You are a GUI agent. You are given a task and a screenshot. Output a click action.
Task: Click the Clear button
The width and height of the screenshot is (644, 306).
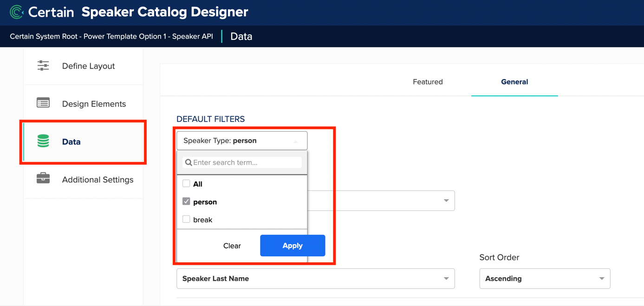[x=232, y=246]
